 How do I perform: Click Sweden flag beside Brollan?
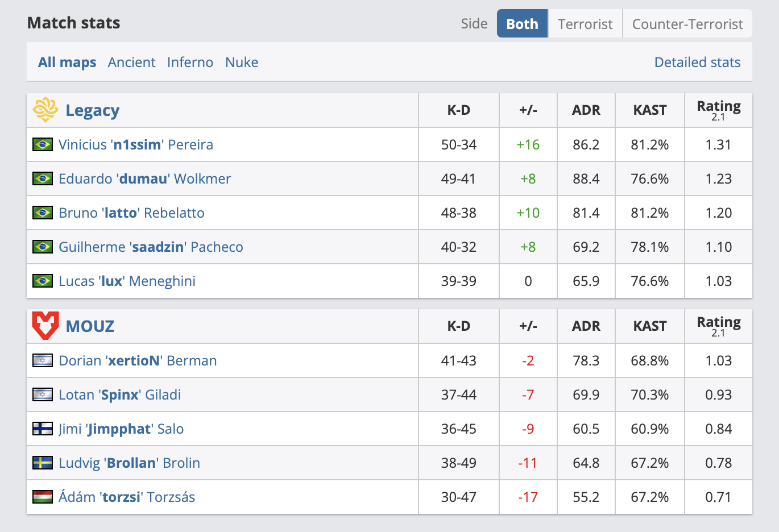43,463
